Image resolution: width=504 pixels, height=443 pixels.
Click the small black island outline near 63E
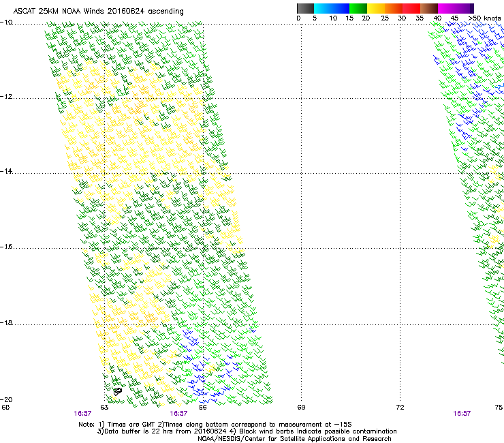point(118,391)
